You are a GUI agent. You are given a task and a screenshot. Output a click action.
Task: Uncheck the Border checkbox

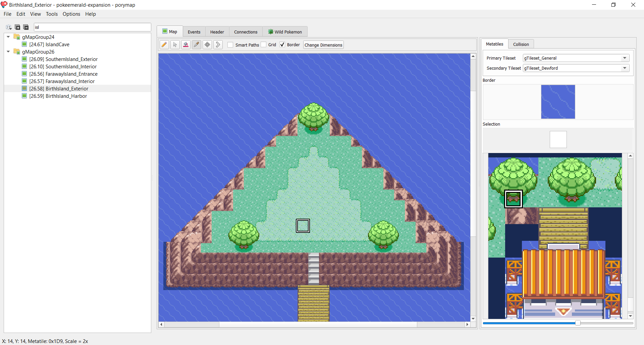click(282, 45)
